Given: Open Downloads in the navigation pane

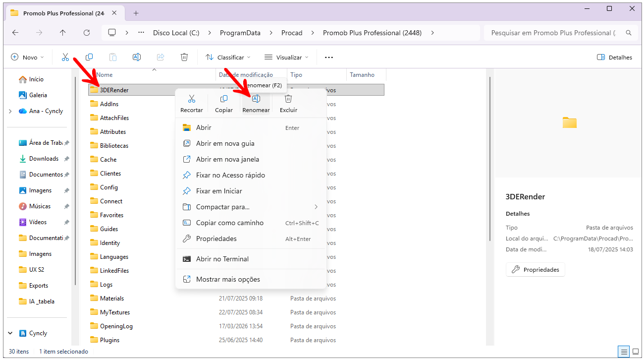Looking at the screenshot, I should [44, 159].
